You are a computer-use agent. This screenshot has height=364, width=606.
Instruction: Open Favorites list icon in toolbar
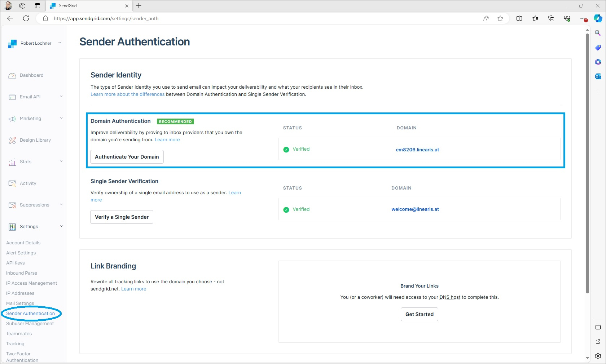[x=535, y=18]
